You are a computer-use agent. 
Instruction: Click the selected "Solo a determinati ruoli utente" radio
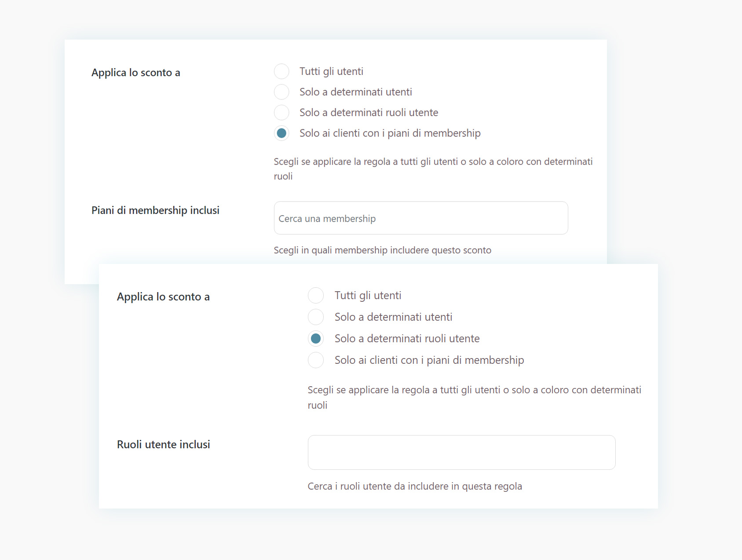tap(316, 339)
